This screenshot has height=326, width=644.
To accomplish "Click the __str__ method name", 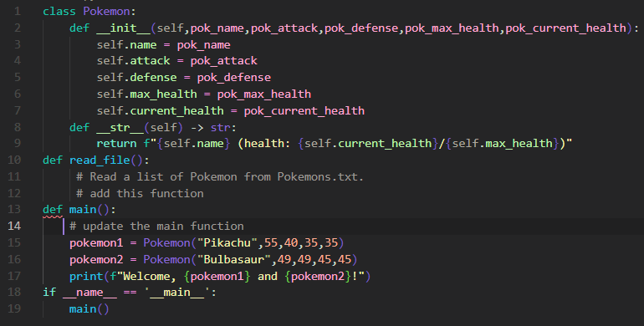I will pos(120,127).
